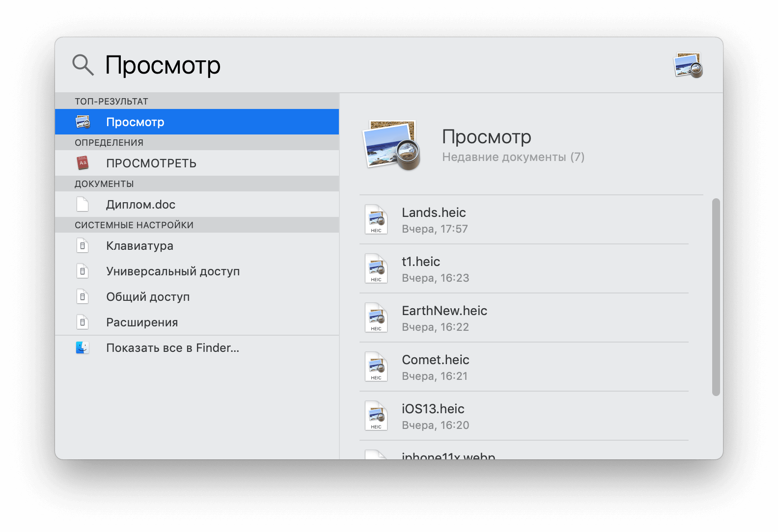Click the HEIC file icon for iOS13.heic

[x=376, y=416]
